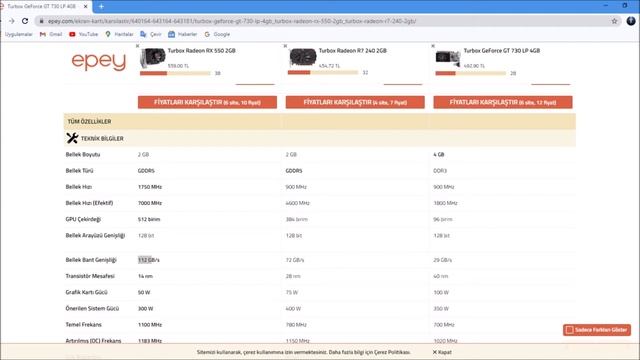Open the Haberler news bookmark

click(x=183, y=34)
